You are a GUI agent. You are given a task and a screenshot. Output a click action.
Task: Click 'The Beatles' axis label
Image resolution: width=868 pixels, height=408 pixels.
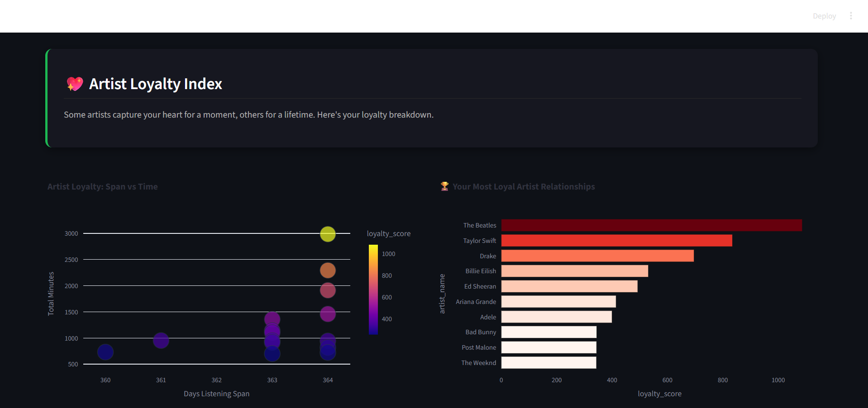tap(480, 225)
